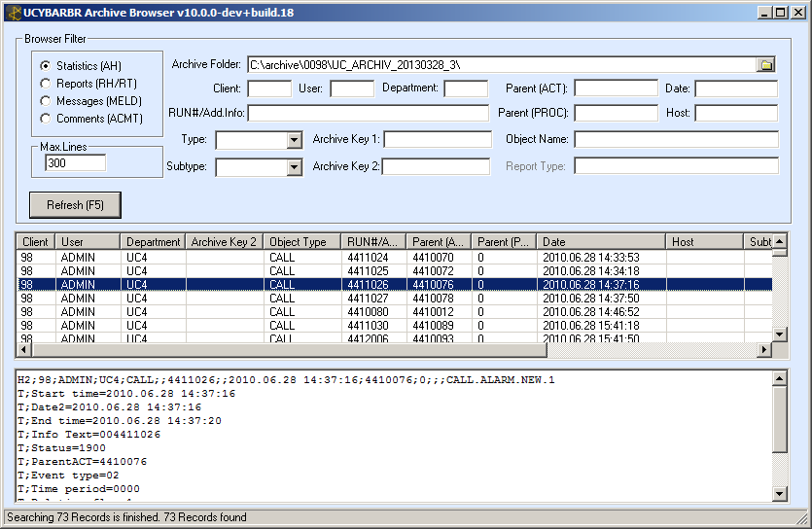Viewport: 812px width, 529px height.
Task: Click the line 'T;End time=2010.06.28 14:37:20'
Action: (120, 421)
